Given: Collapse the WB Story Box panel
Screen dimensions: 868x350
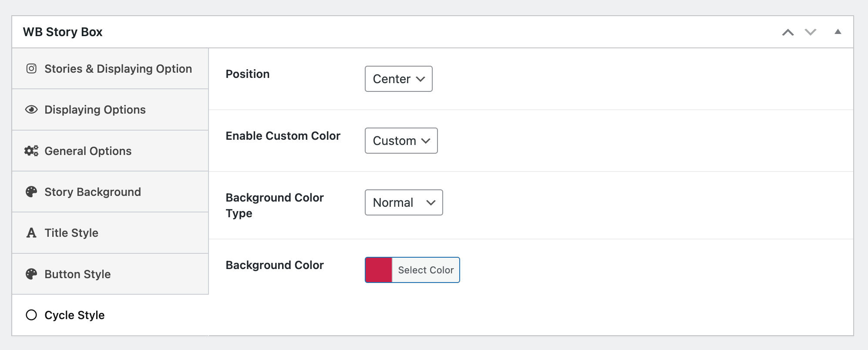Looking at the screenshot, I should click(838, 32).
